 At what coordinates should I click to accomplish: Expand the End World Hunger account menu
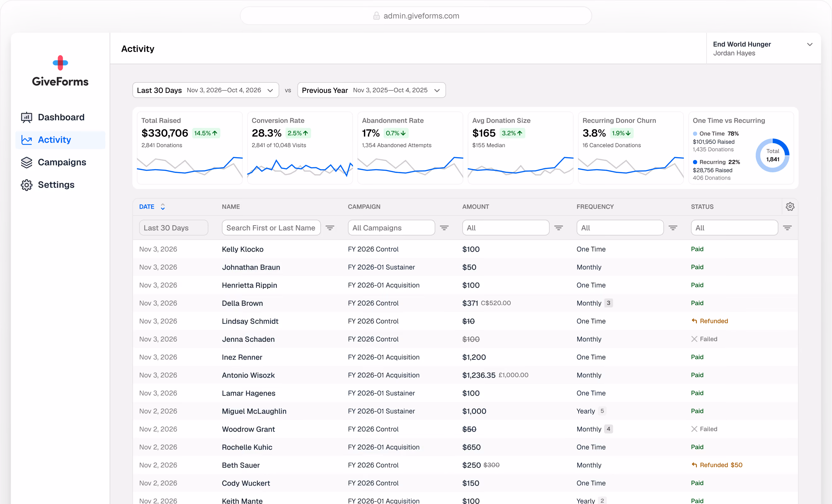coord(763,49)
